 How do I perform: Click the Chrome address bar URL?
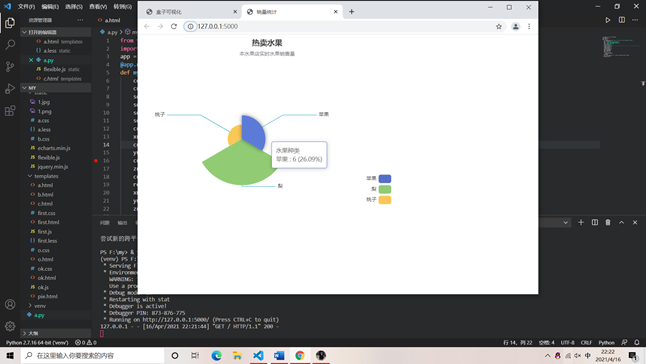[x=218, y=26]
